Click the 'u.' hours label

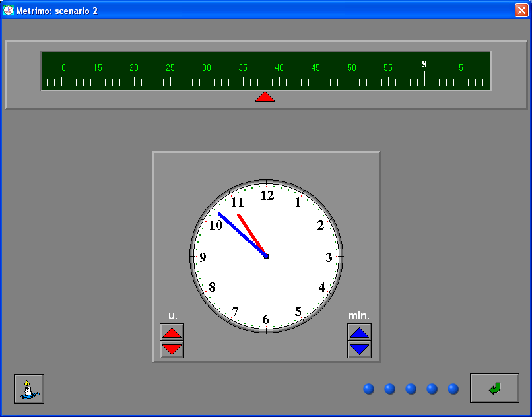tap(173, 316)
